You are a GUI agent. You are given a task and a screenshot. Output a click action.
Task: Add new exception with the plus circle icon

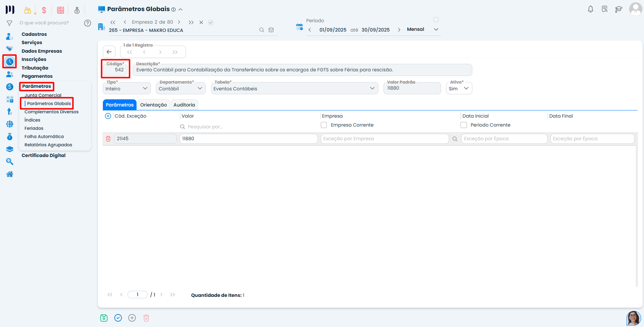(x=108, y=116)
